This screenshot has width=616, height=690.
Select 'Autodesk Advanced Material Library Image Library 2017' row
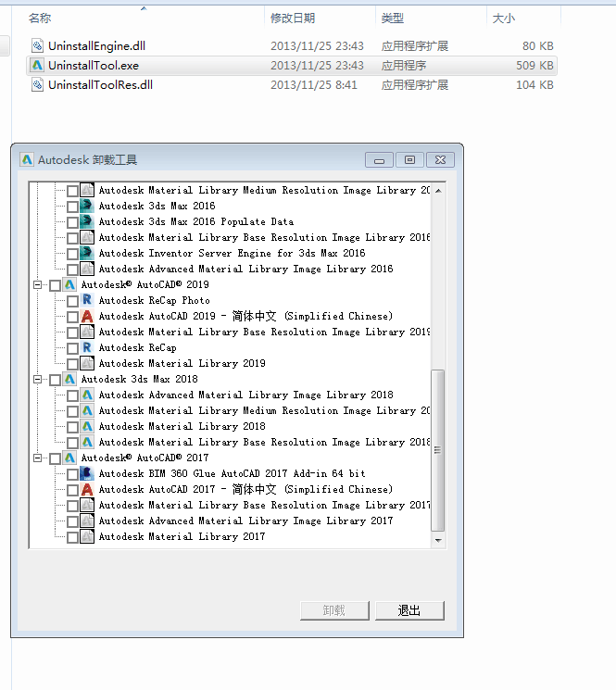246,521
